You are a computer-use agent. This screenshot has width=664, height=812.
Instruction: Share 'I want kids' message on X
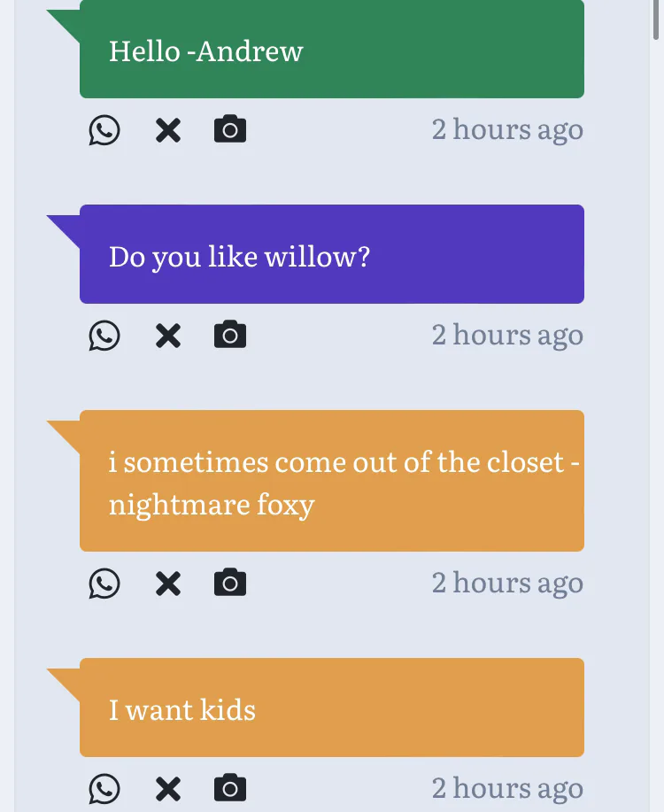(168, 790)
